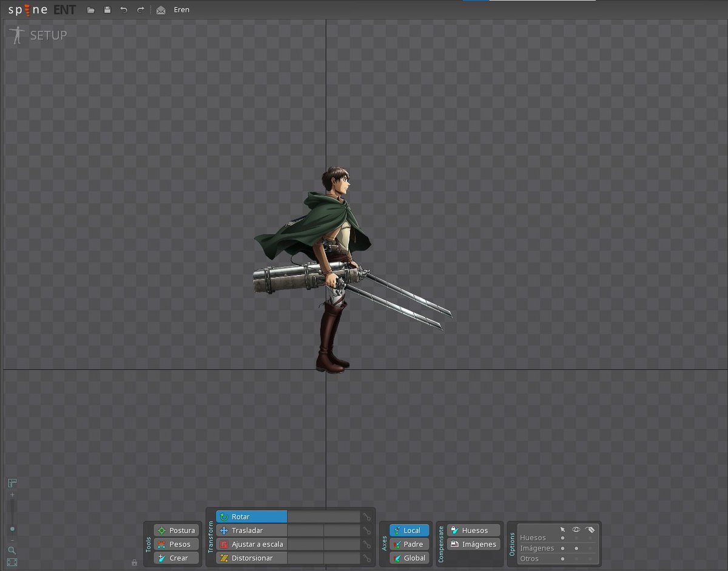The height and width of the screenshot is (571, 728).
Task: Click the second Trasladar value field
Action: 342,530
